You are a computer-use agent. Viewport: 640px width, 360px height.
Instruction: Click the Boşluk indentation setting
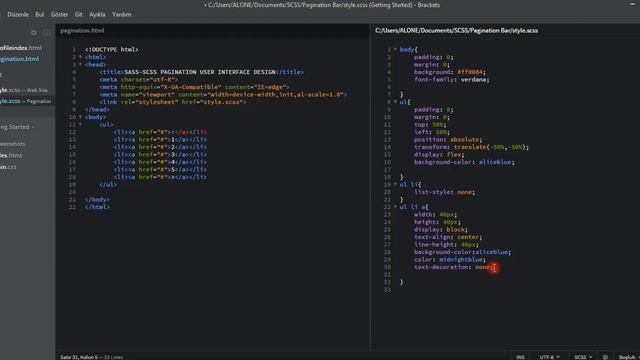click(627, 357)
